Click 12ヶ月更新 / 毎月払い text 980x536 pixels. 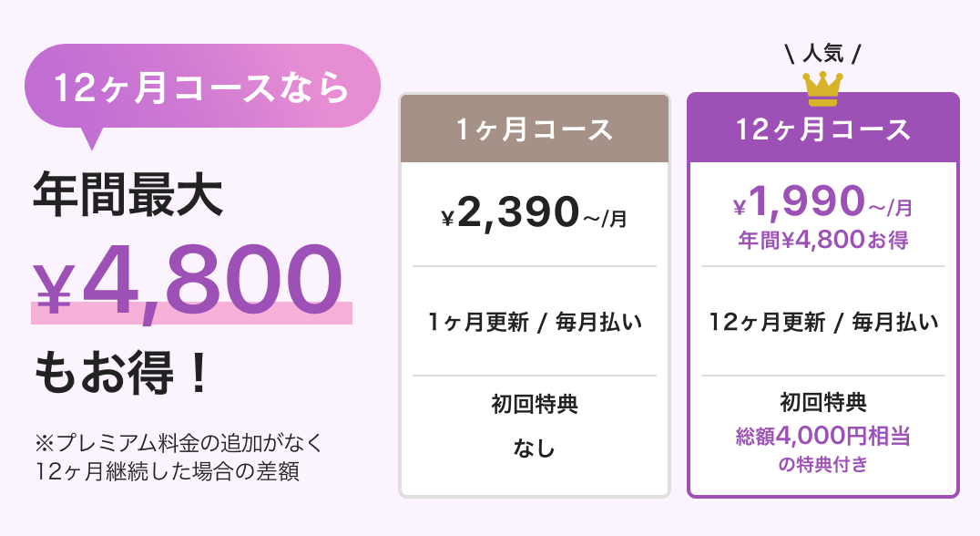823,322
